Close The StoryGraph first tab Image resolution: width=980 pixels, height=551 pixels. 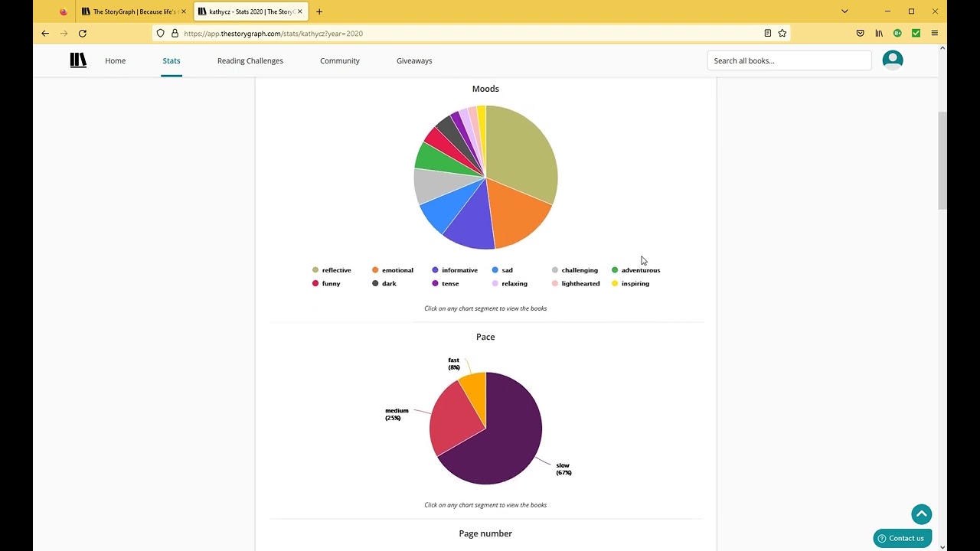coord(184,11)
